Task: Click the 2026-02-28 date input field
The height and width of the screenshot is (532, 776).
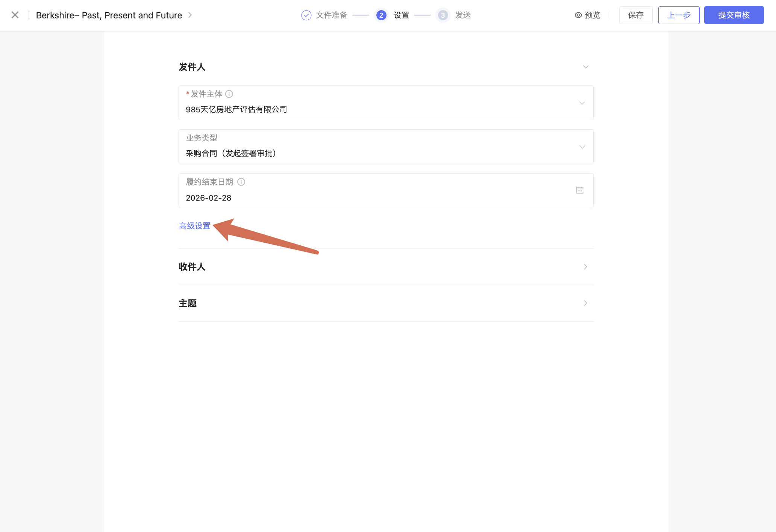Action: pos(209,198)
